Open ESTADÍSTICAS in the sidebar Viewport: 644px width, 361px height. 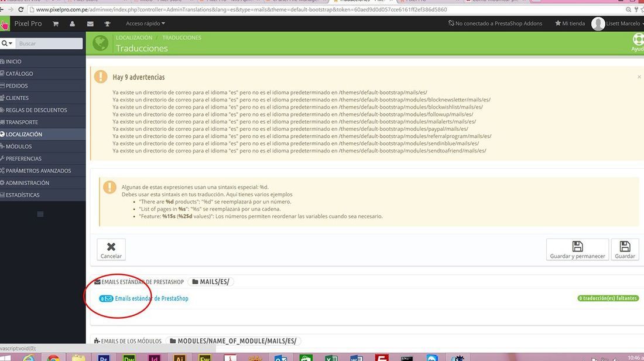pyautogui.click(x=43, y=195)
